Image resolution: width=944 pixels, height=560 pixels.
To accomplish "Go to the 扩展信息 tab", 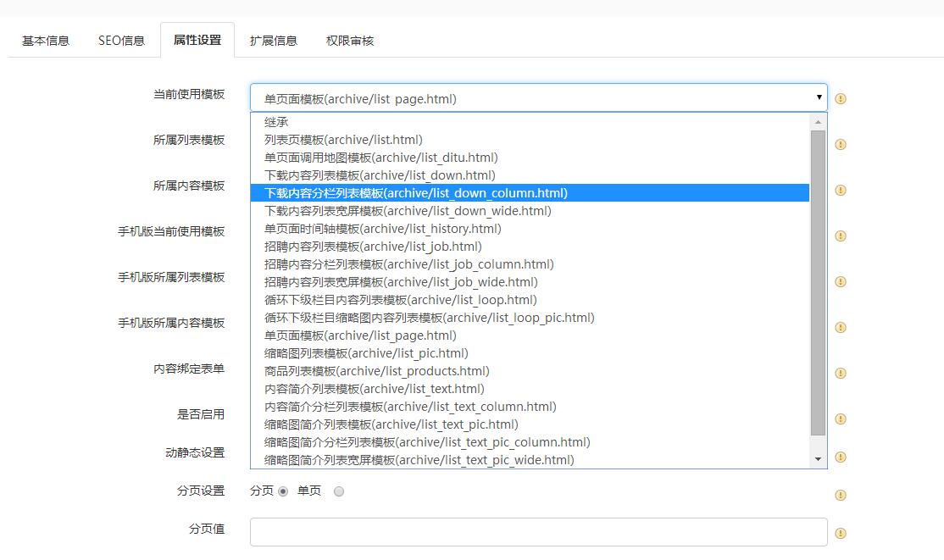I will pyautogui.click(x=273, y=40).
